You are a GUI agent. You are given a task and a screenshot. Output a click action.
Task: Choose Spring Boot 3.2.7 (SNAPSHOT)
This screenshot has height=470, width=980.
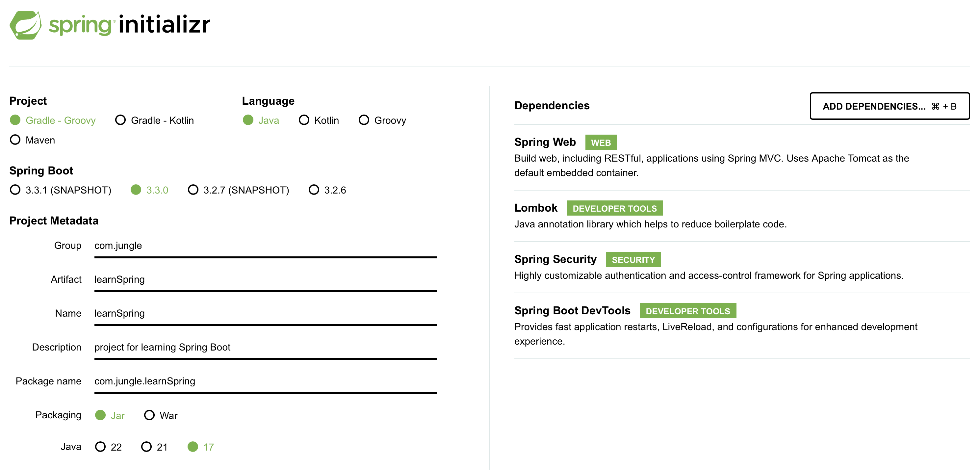click(193, 190)
